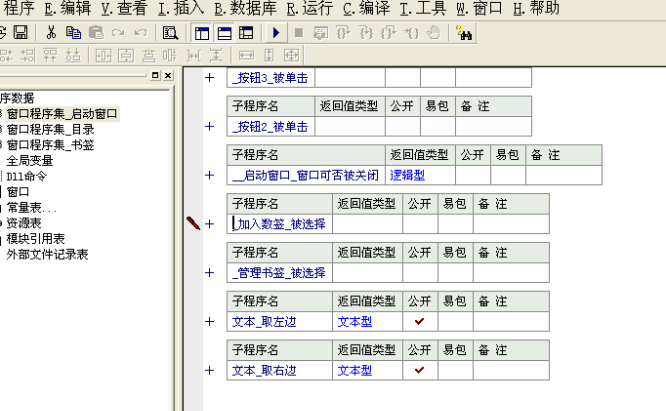
Task: Open the 查看 menu
Action: pyautogui.click(x=124, y=8)
